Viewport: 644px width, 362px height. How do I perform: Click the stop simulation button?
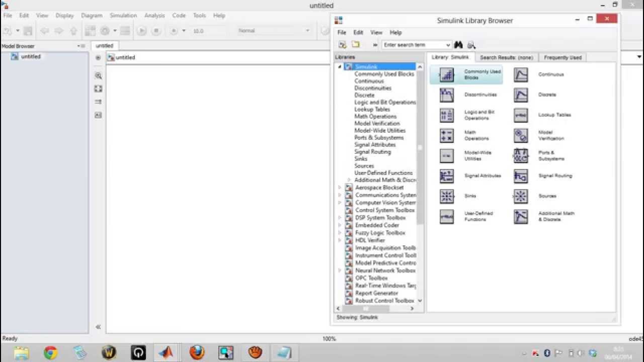pyautogui.click(x=156, y=31)
